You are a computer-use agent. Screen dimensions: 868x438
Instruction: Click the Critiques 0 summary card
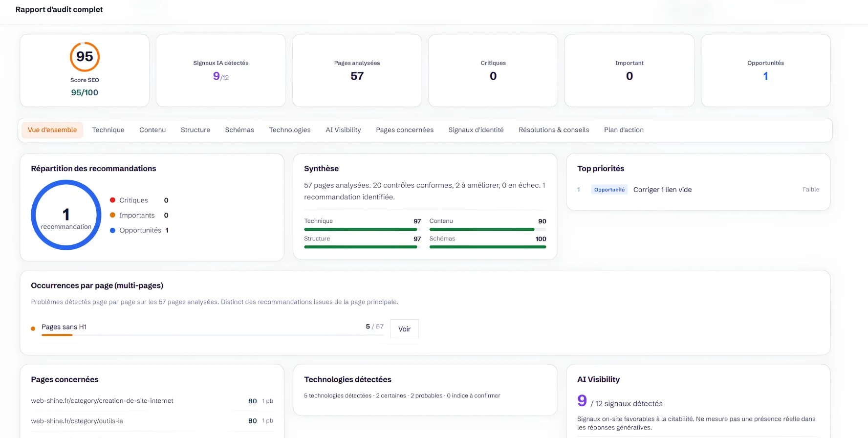[x=493, y=70]
